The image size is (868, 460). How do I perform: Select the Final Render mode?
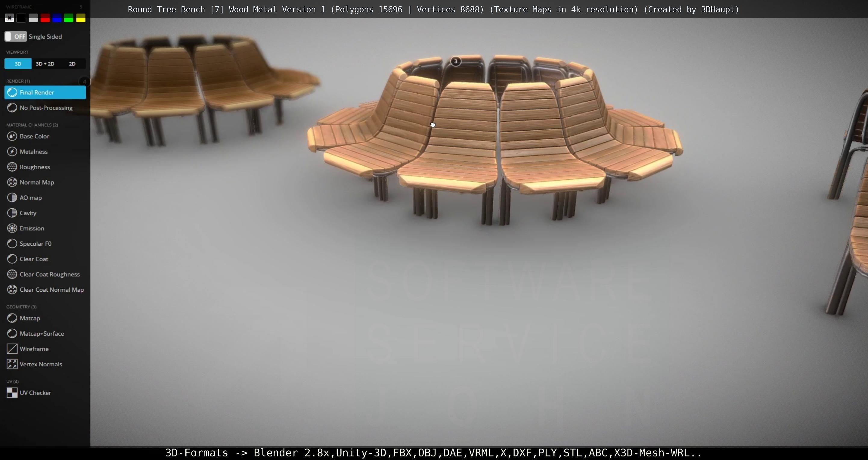tap(45, 92)
